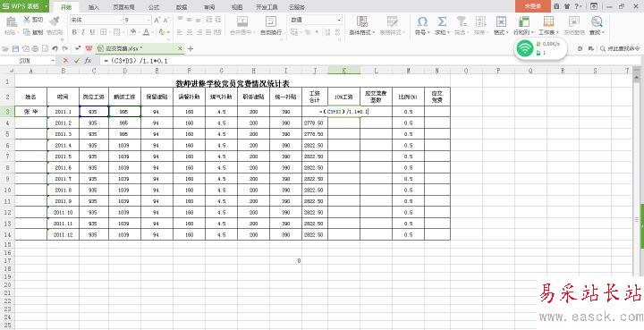This screenshot has height=330, width=644.
Task: Switch to the 插入 (Insert) ribbon tab
Action: [94, 7]
